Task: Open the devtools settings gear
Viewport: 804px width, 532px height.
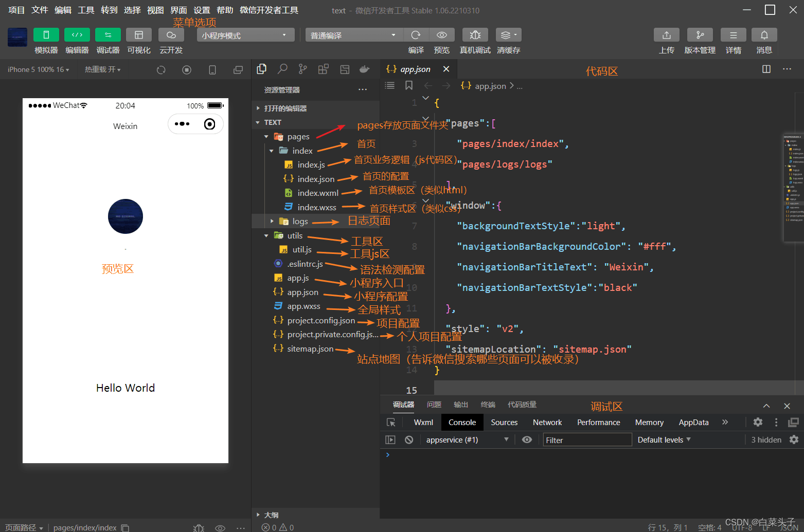Action: [x=758, y=422]
